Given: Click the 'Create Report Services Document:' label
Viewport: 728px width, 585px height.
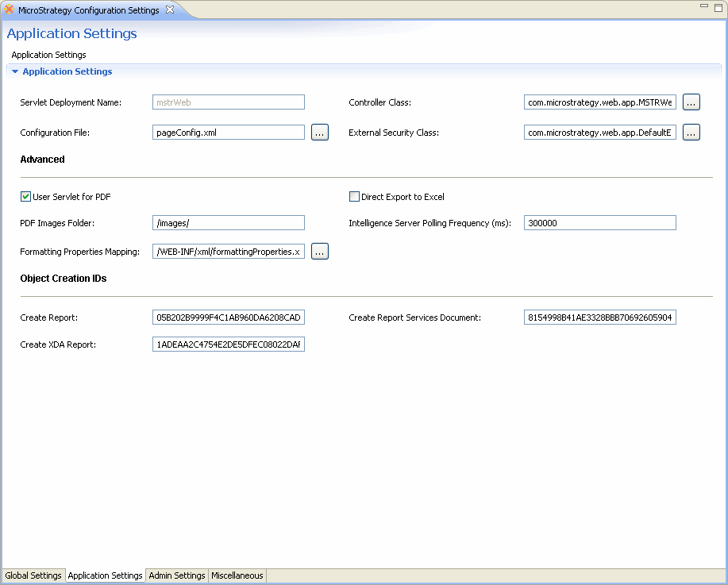Looking at the screenshot, I should pos(414,318).
